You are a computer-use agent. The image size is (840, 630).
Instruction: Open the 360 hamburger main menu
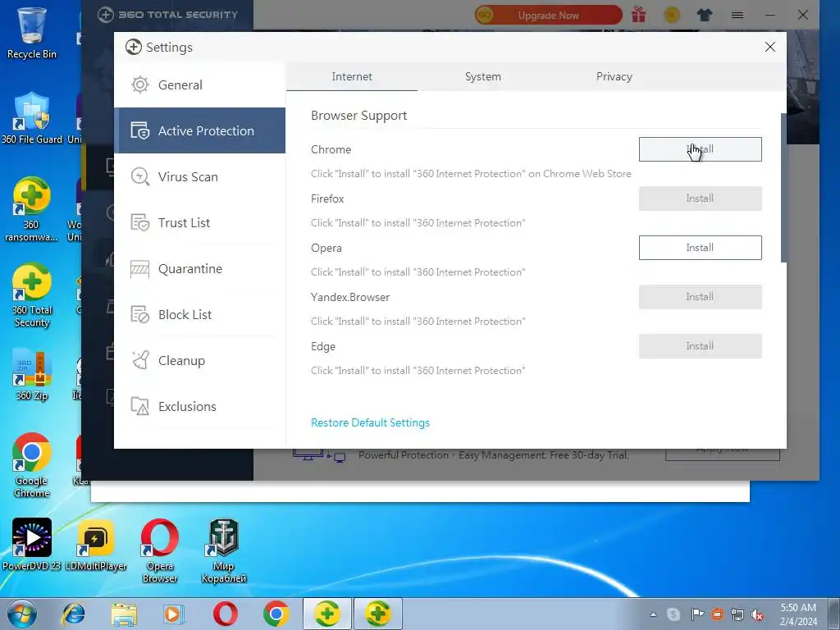pyautogui.click(x=737, y=15)
